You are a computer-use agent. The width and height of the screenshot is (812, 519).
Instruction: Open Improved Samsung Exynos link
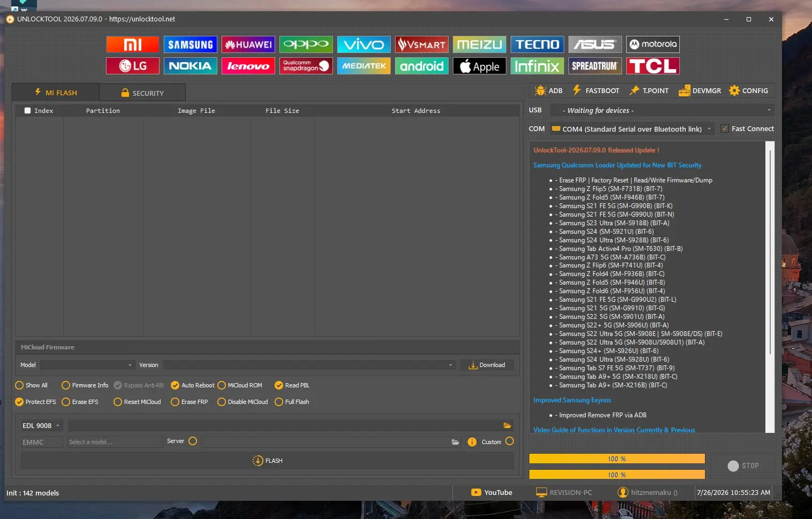tap(572, 400)
